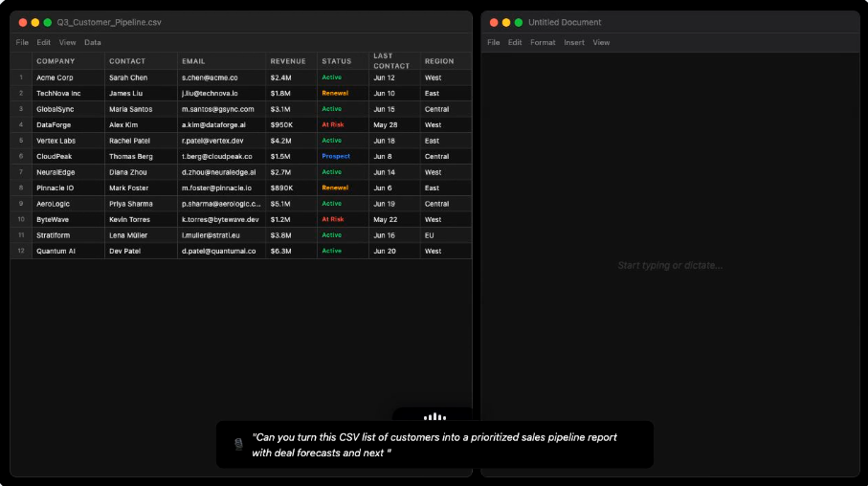The height and width of the screenshot is (486, 868).
Task: Select the Quantum AI cell
Action: point(68,251)
